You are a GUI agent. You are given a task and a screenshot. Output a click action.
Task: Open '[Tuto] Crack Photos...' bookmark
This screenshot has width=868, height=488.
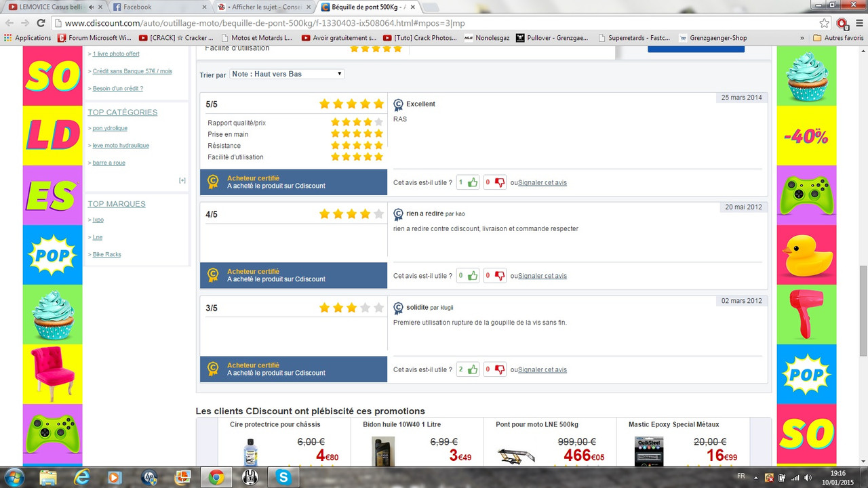(420, 38)
